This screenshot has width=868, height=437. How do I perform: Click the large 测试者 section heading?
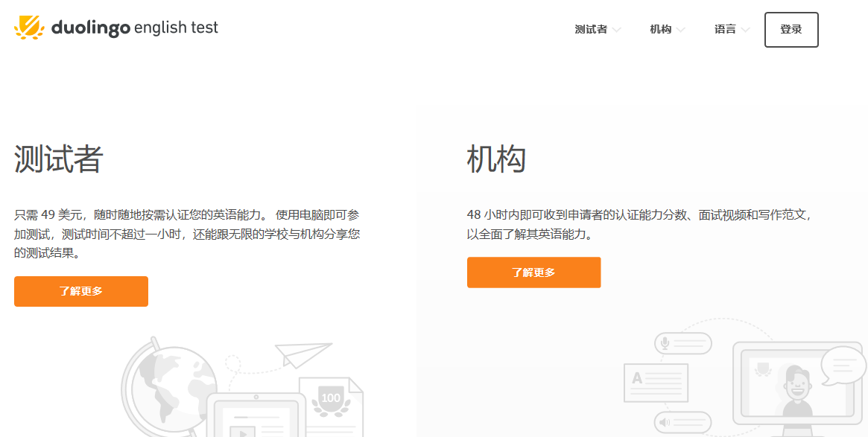coord(58,159)
